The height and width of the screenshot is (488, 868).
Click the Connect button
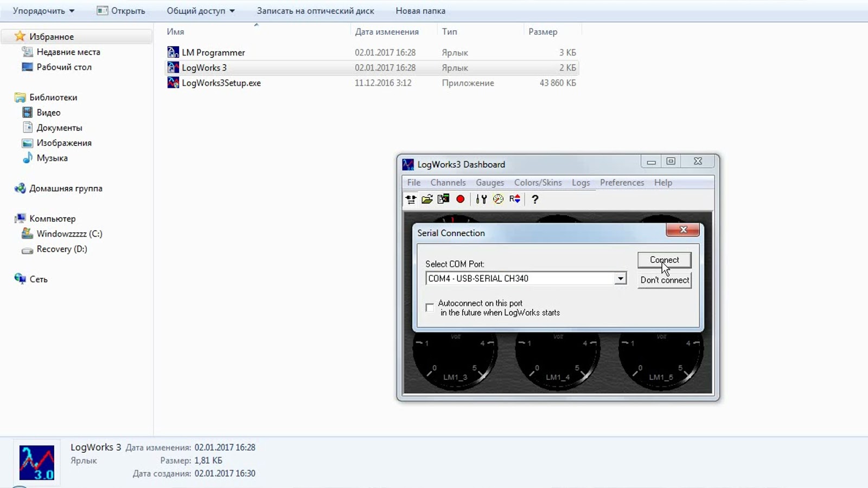[x=665, y=260]
